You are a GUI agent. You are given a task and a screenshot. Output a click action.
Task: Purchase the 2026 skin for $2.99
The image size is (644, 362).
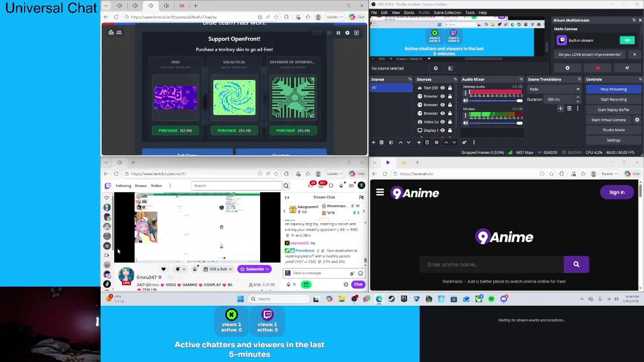coord(175,130)
